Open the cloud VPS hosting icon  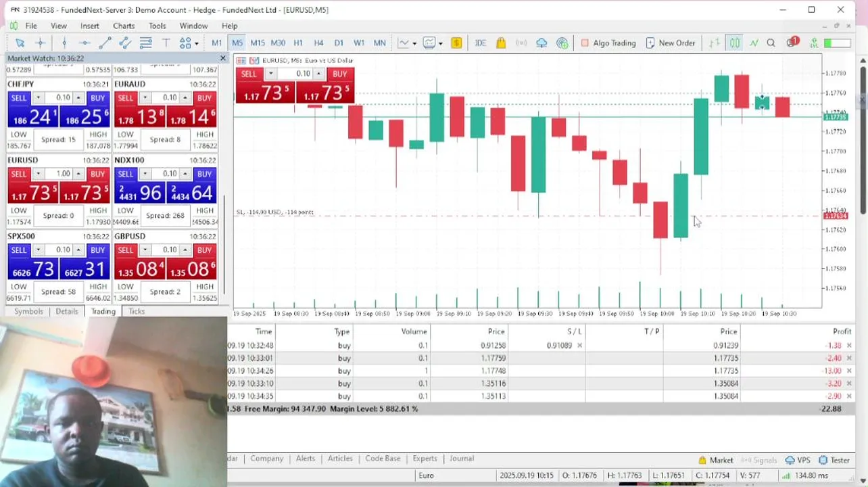pos(541,43)
